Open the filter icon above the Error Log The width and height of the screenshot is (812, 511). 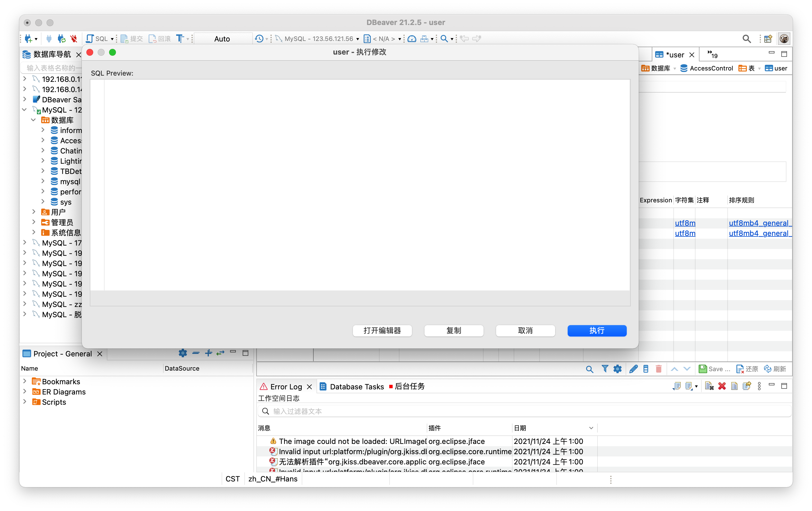coord(605,369)
